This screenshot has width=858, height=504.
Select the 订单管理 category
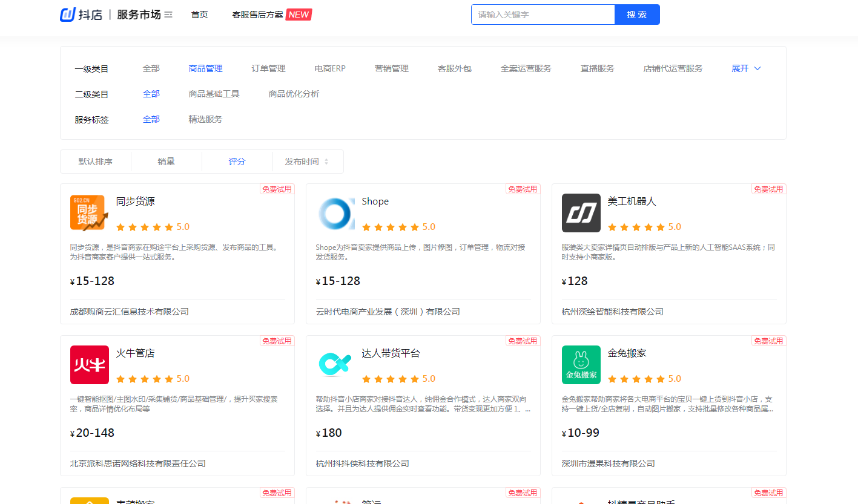pos(269,68)
